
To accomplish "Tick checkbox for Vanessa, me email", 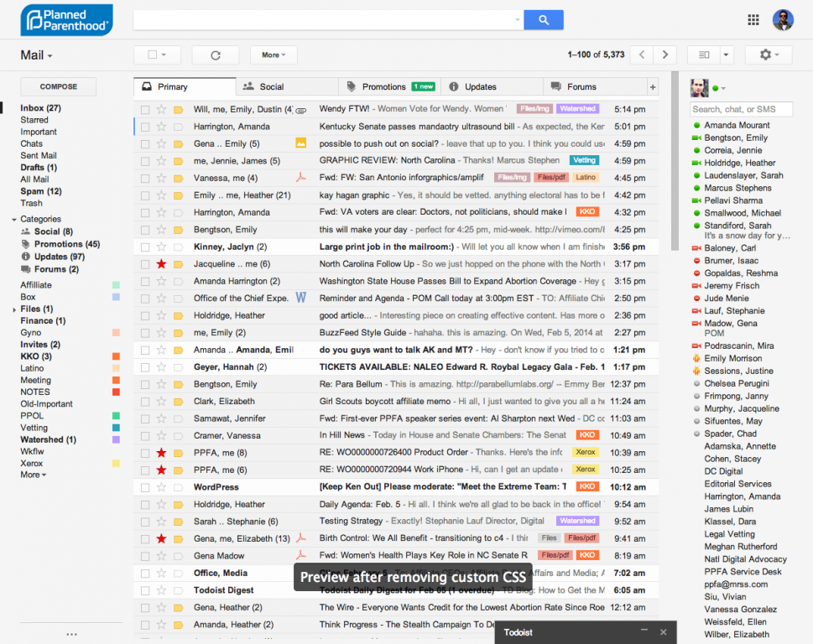I will [x=145, y=179].
